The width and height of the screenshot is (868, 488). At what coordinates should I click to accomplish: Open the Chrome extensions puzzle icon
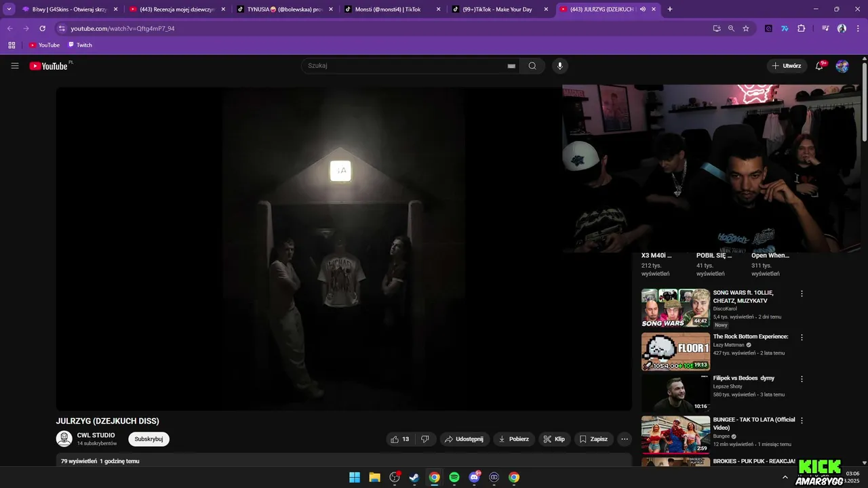(802, 28)
